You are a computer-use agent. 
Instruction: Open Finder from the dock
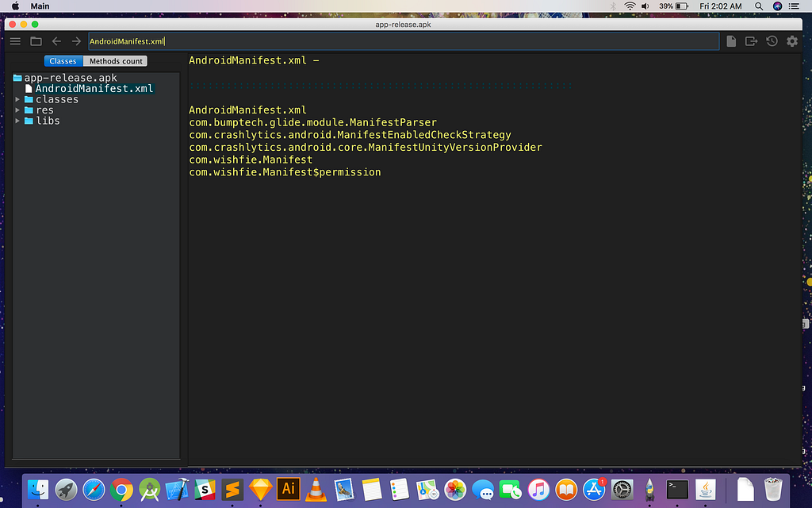(38, 489)
